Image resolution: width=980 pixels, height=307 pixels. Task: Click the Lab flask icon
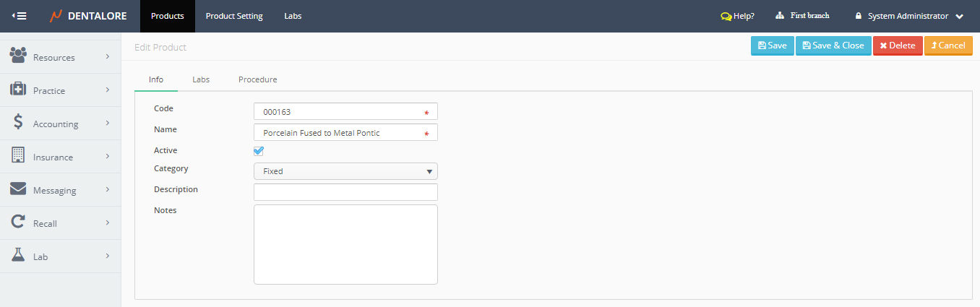pos(18,256)
